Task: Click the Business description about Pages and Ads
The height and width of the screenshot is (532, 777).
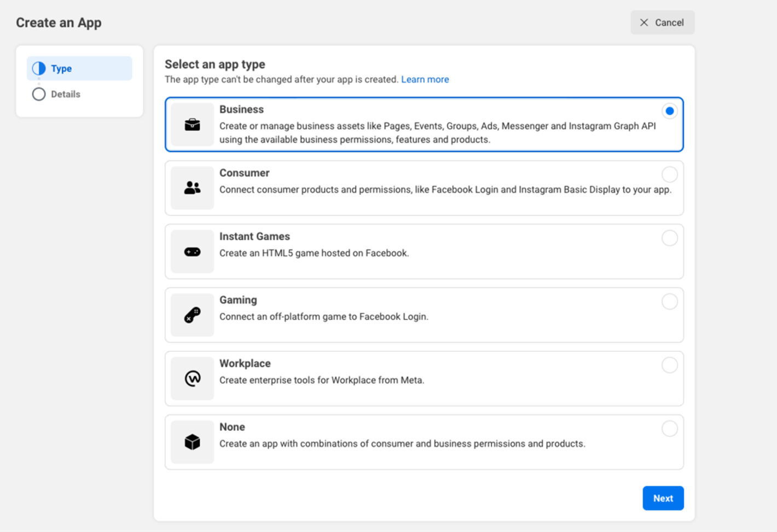Action: [x=438, y=132]
